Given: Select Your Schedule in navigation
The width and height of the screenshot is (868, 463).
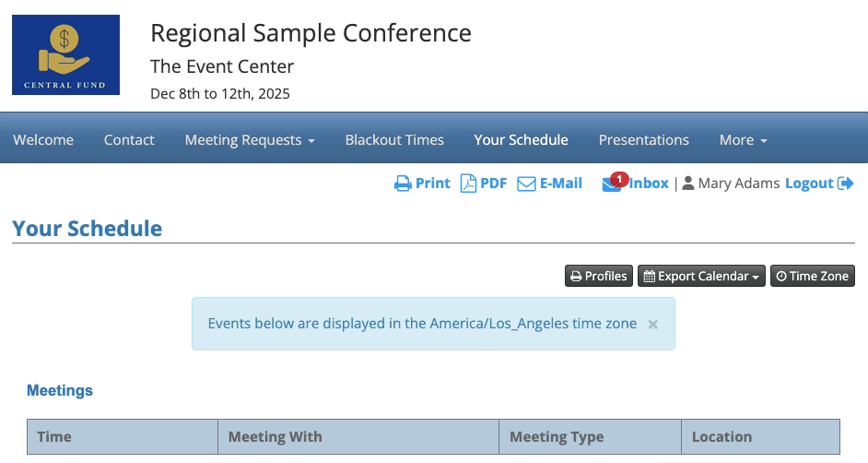Looking at the screenshot, I should (521, 140).
